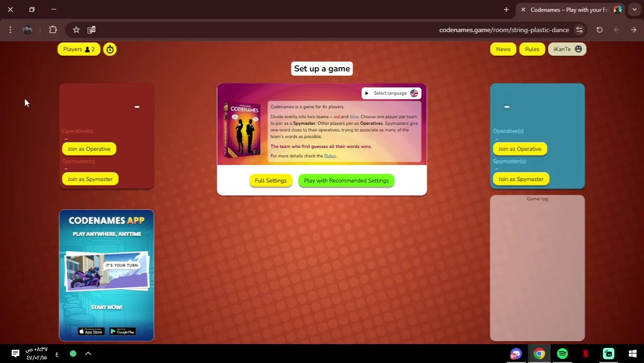Click the translate icon in address bar
This screenshot has height=363, width=644.
(91, 30)
